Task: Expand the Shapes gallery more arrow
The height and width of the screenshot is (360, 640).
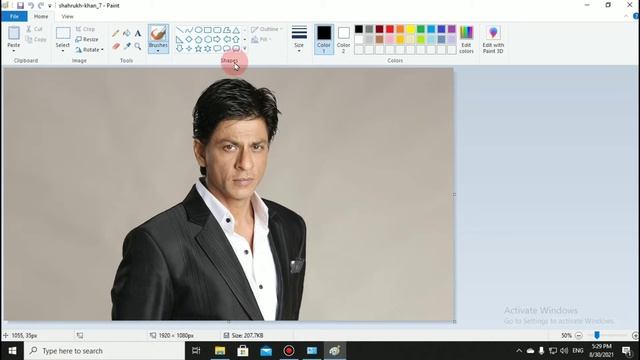Action: point(245,49)
